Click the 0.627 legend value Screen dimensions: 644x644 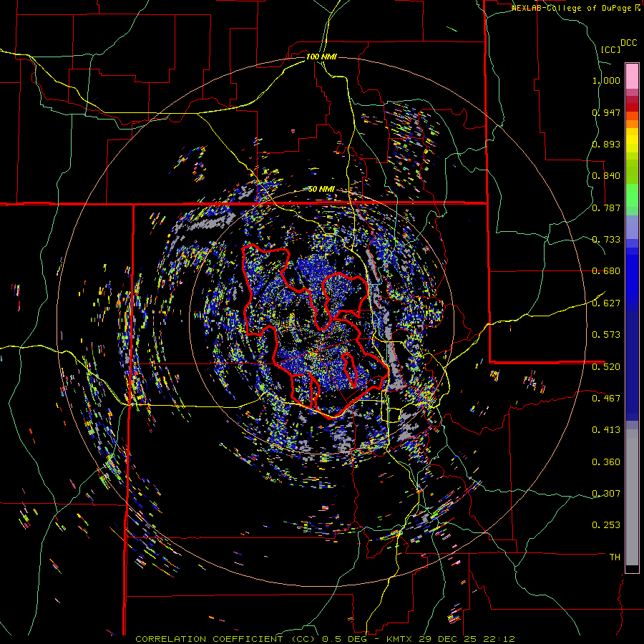point(606,303)
